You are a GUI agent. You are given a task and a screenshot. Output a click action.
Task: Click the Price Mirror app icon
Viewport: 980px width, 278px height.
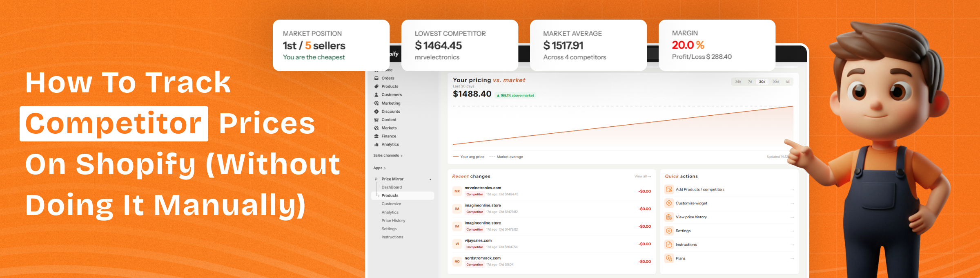pyautogui.click(x=376, y=179)
